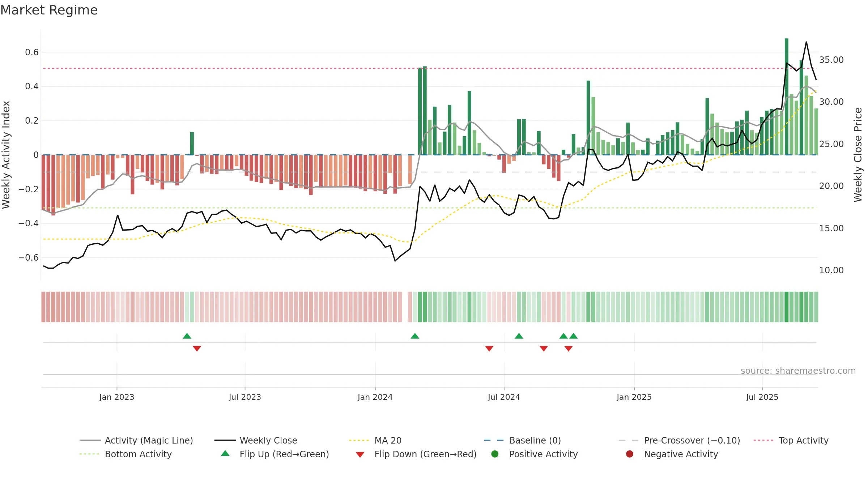Toggle Bottom Activity legend entry
This screenshot has width=868, height=488.
point(125,454)
